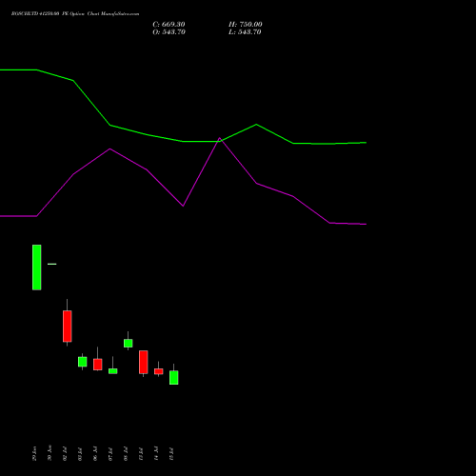Click the low value L: 543.70
The image size is (476, 476).
[x=245, y=32]
